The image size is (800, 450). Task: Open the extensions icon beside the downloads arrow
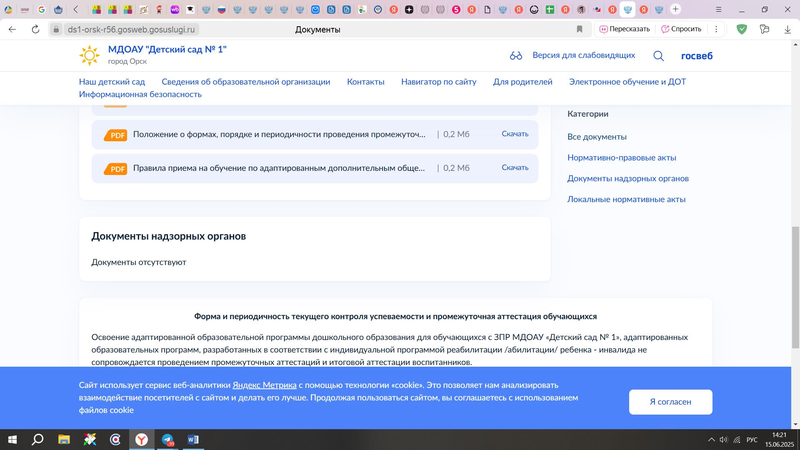tap(764, 30)
